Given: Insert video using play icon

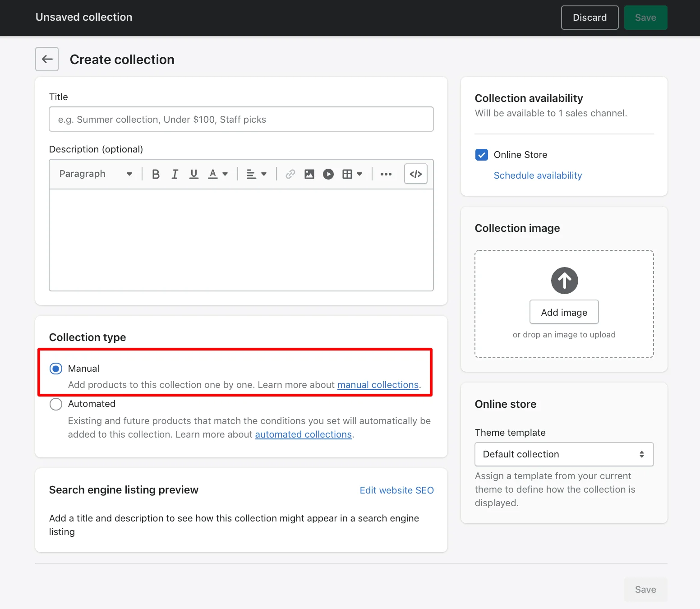Looking at the screenshot, I should (328, 174).
